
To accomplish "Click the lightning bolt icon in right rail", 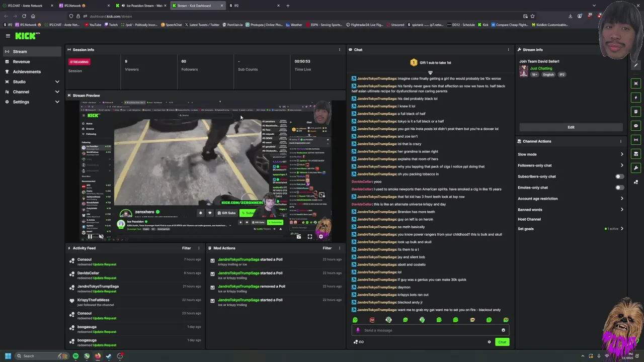I will (x=636, y=98).
